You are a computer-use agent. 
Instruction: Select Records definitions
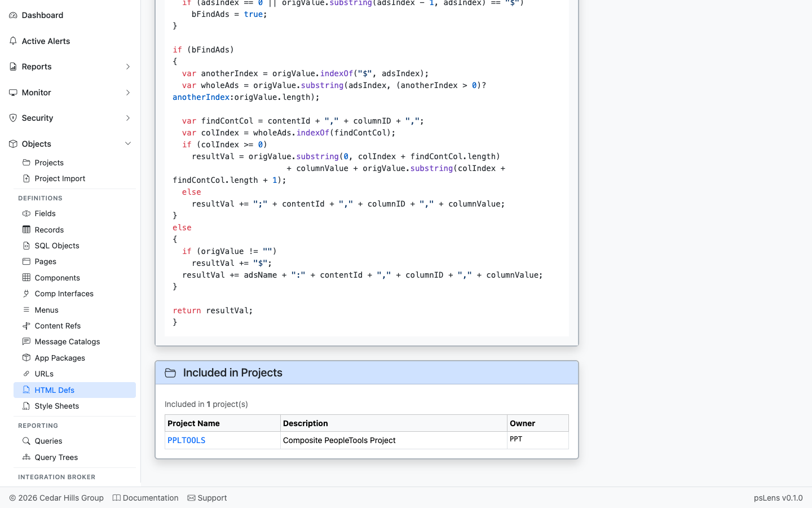pyautogui.click(x=49, y=230)
